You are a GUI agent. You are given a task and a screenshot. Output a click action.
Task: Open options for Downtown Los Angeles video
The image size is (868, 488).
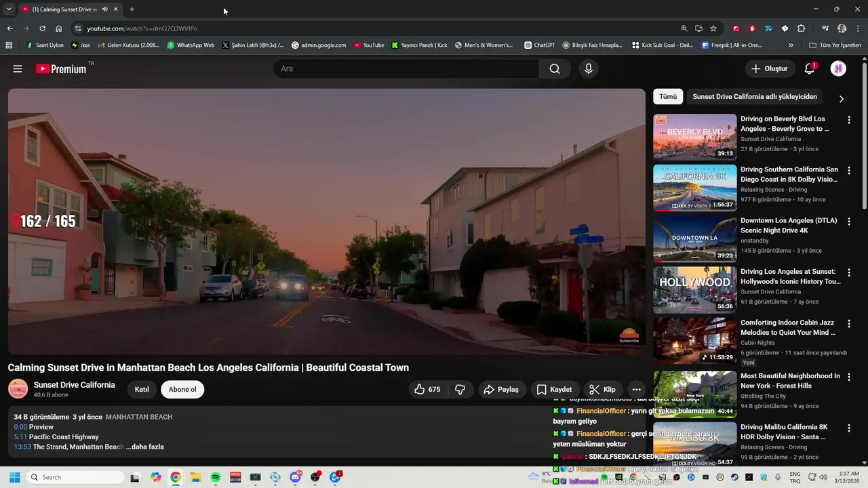coord(848,222)
